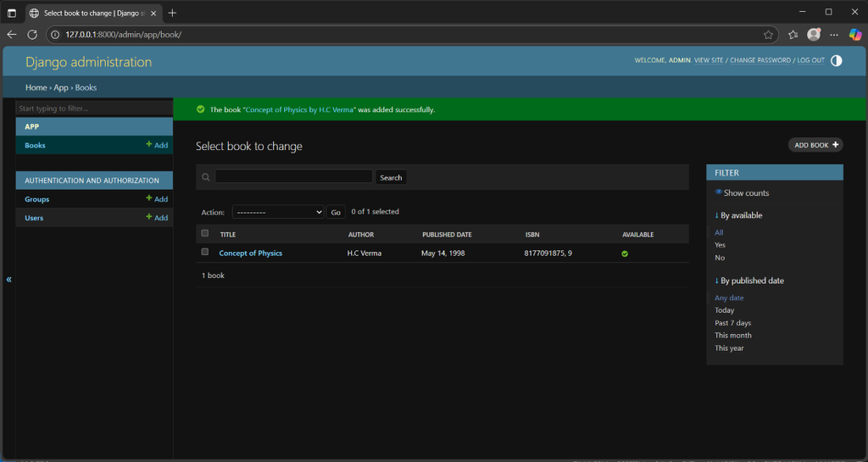
Task: Filter availability by No
Action: (x=720, y=258)
